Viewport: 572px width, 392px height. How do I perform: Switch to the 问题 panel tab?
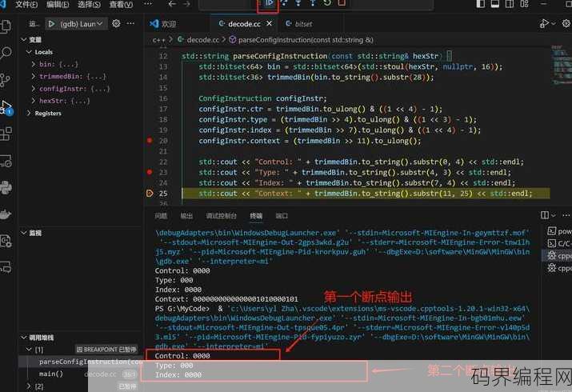tap(161, 216)
